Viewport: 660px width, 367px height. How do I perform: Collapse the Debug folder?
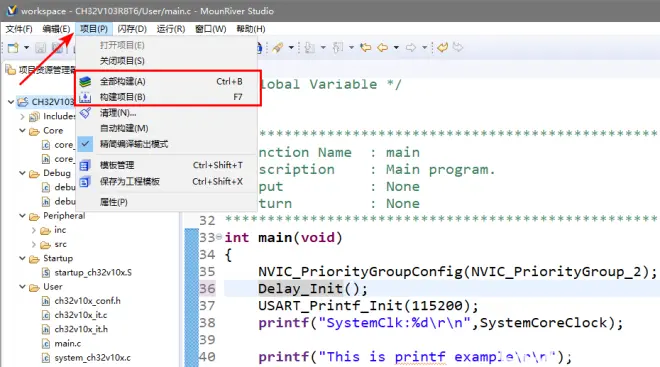coord(22,173)
